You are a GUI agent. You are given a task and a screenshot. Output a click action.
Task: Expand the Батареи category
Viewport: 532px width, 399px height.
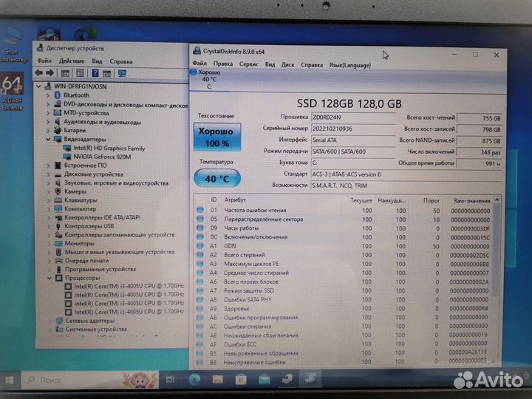point(48,131)
